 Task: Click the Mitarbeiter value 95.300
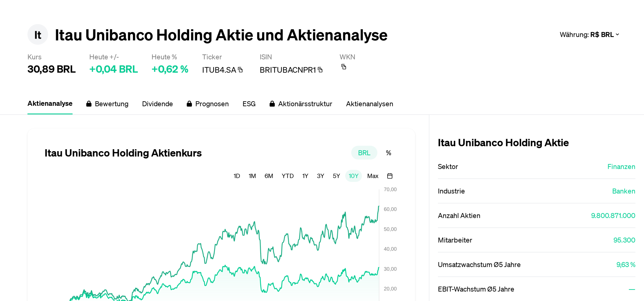(x=624, y=240)
